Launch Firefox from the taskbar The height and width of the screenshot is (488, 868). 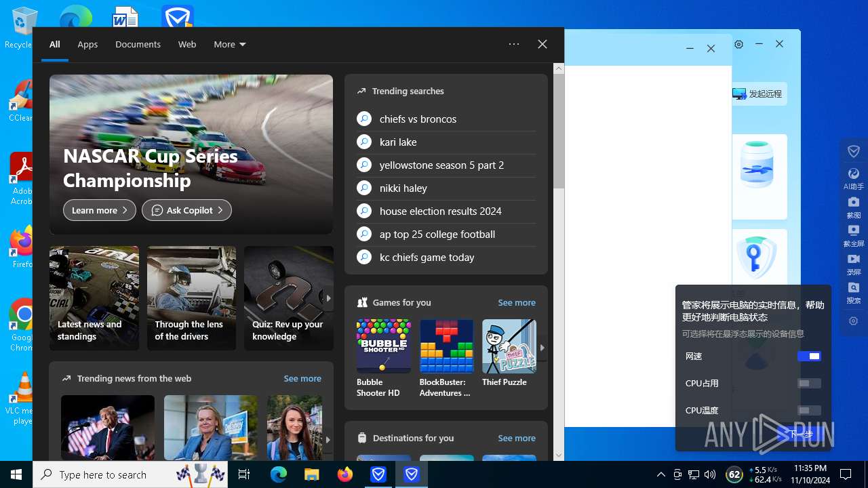point(345,474)
